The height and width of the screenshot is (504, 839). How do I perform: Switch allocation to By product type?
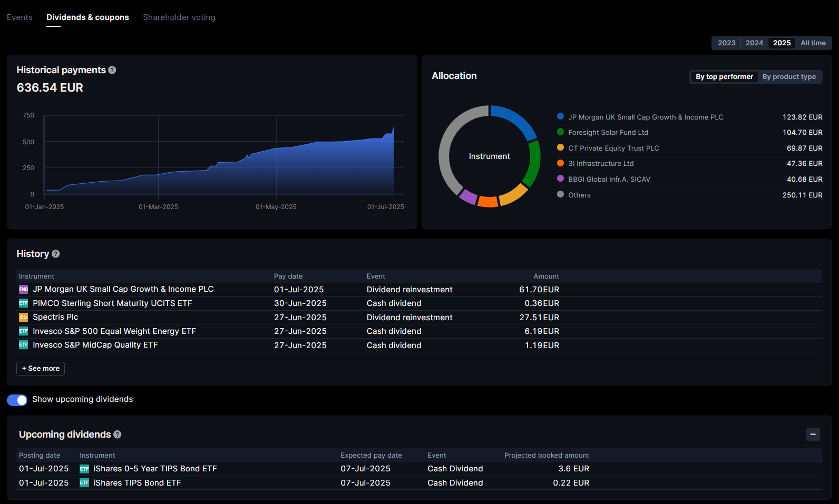pyautogui.click(x=789, y=77)
